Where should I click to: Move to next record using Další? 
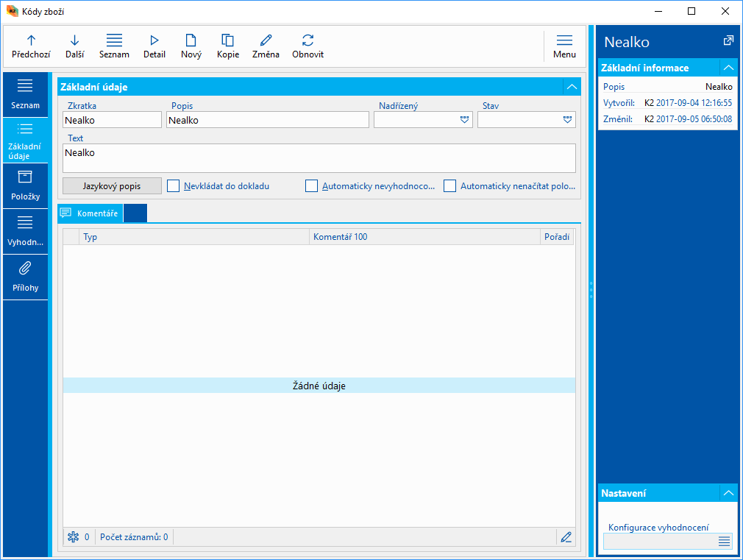[x=74, y=46]
